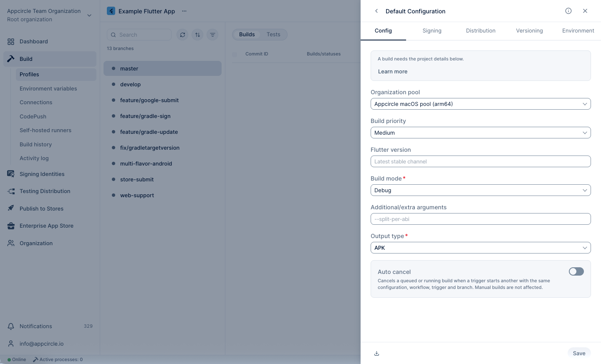Select the feature/gradle-sign branch
The height and width of the screenshot is (364, 601).
[162, 116]
